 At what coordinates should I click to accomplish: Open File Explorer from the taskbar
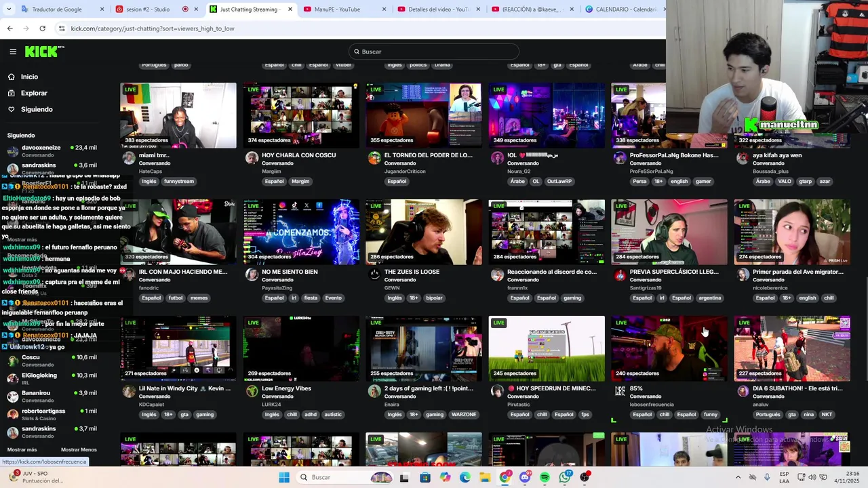click(x=485, y=477)
